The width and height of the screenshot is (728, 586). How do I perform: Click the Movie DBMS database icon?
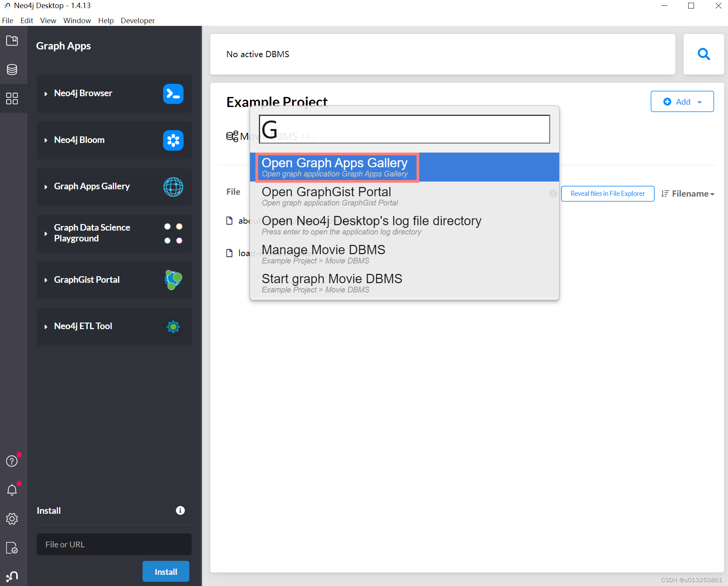(x=232, y=136)
